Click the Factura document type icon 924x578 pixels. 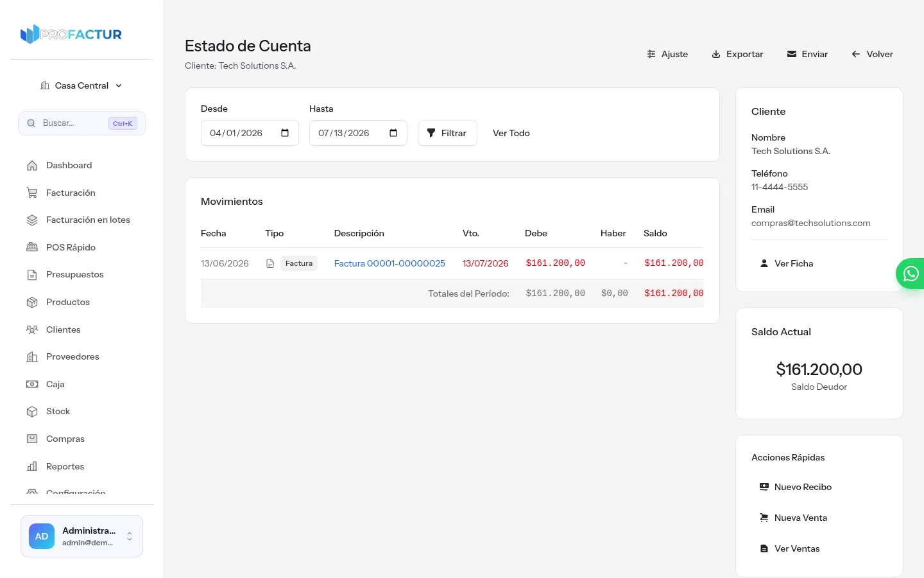pos(270,263)
